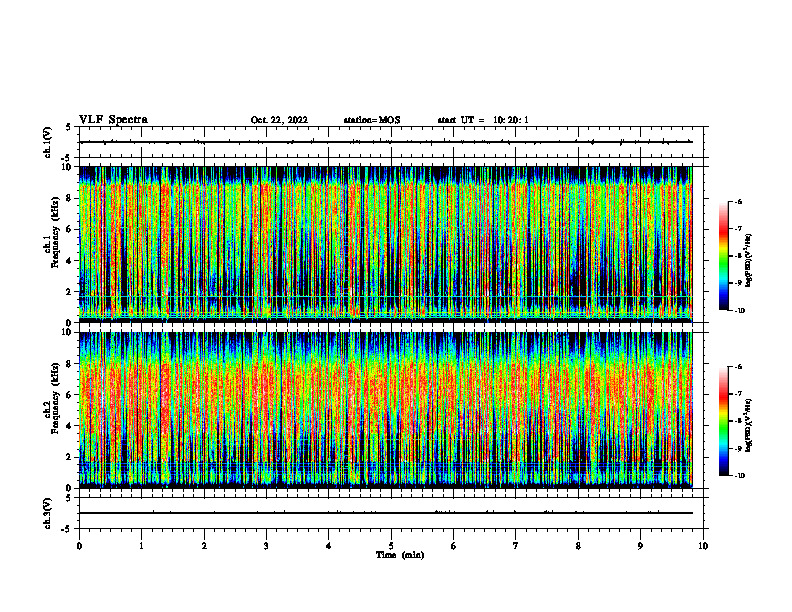This screenshot has height=612, width=792.
Task: Click the "6" minute tick label on time axis
Action: click(454, 546)
